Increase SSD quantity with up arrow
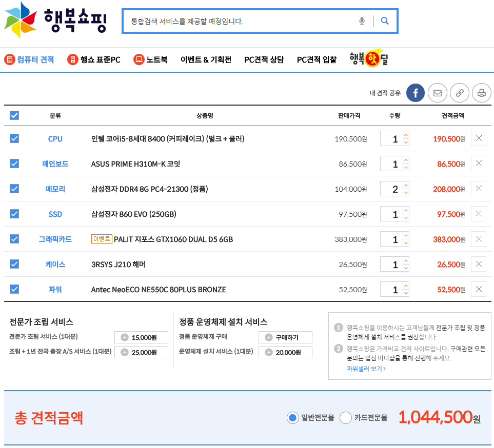The width and height of the screenshot is (494, 448). (406, 210)
